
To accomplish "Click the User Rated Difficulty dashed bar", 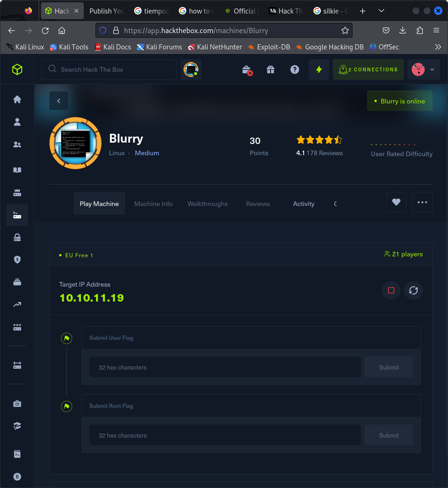I will click(x=394, y=144).
